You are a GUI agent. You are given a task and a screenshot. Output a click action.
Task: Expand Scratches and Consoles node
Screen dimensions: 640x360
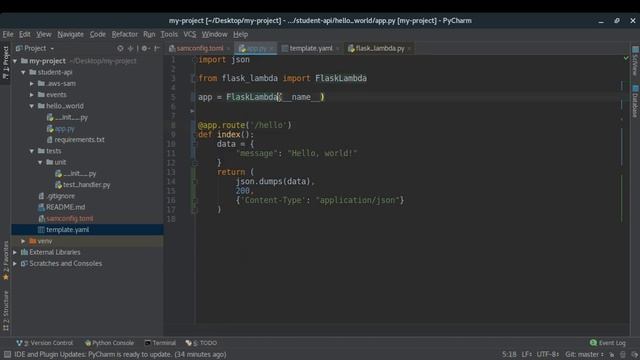pos(15,264)
